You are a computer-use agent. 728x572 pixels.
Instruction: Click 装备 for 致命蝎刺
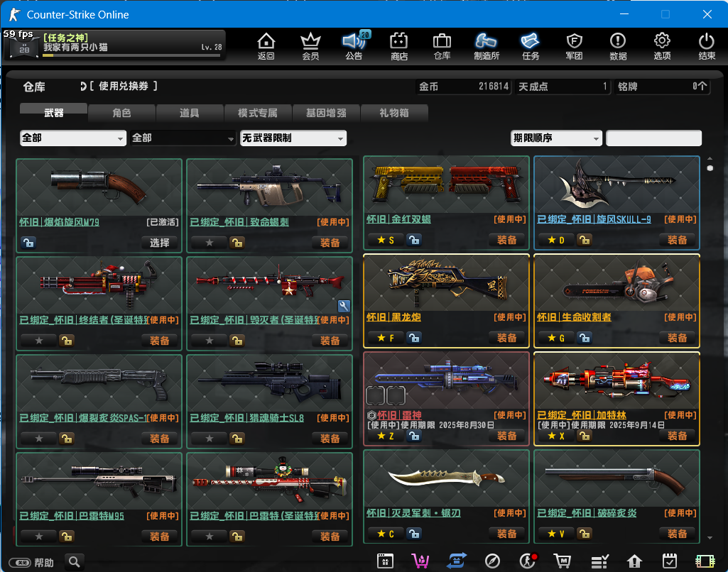tap(330, 243)
